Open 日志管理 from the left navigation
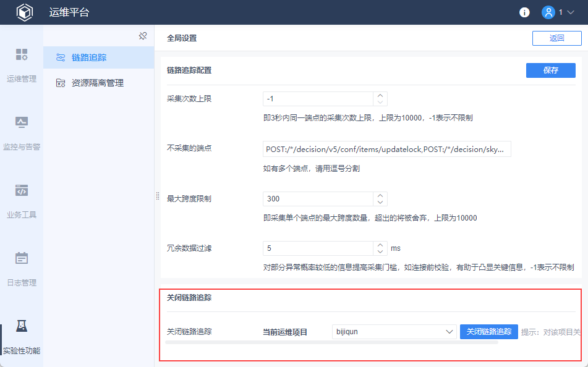The height and width of the screenshot is (367, 588). [x=22, y=269]
